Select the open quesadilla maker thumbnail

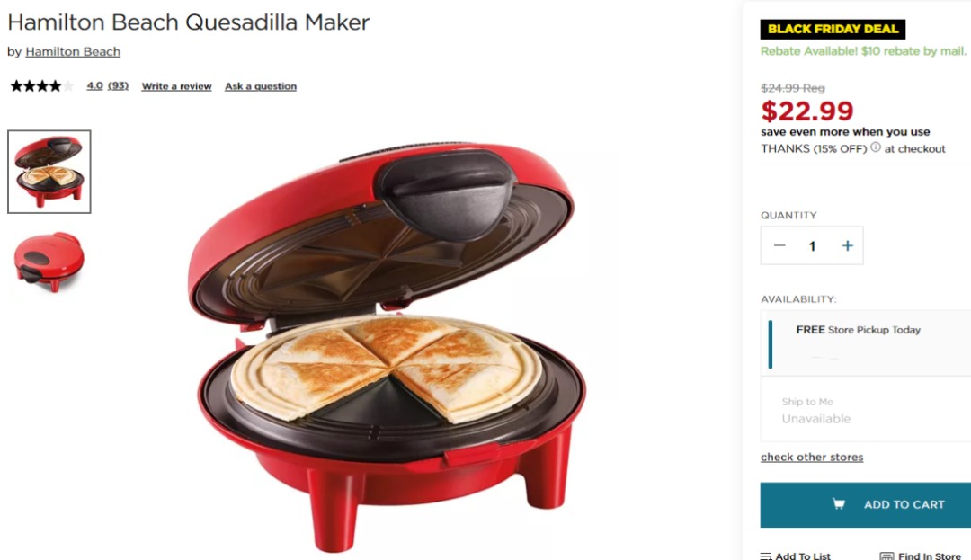[x=49, y=172]
